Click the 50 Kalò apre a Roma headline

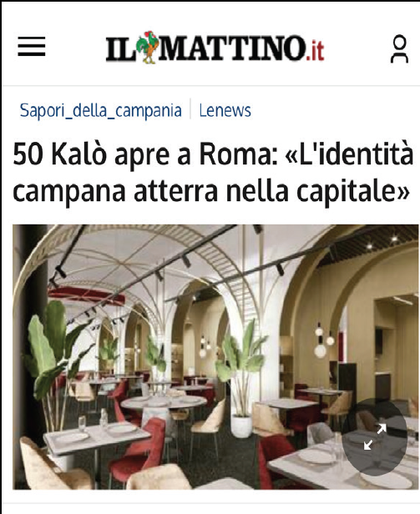(213, 173)
